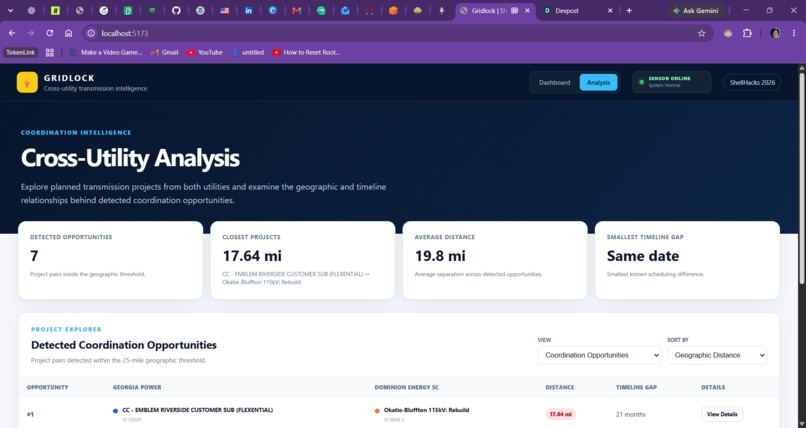Screen dimensions: 806x428
Task: Open the pinned orange cube tab
Action: tap(393, 10)
